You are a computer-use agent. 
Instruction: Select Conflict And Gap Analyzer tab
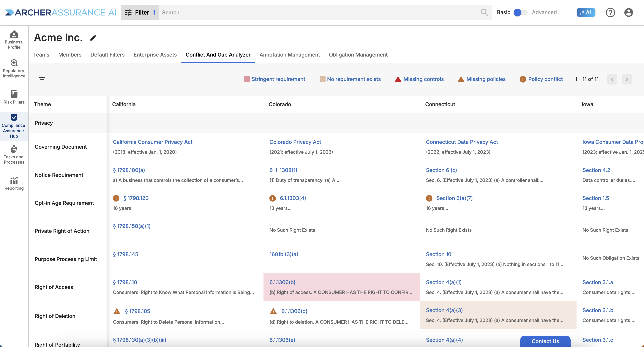pos(218,55)
